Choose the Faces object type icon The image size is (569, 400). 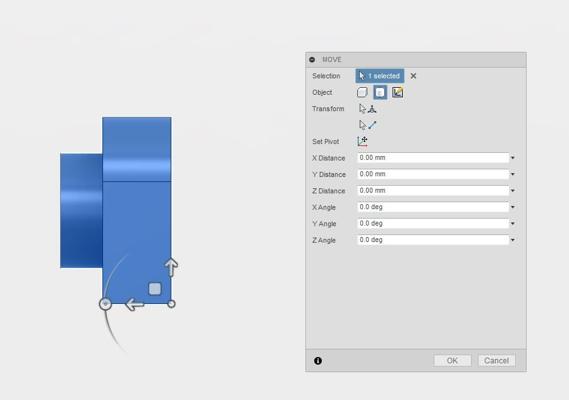[x=362, y=92]
